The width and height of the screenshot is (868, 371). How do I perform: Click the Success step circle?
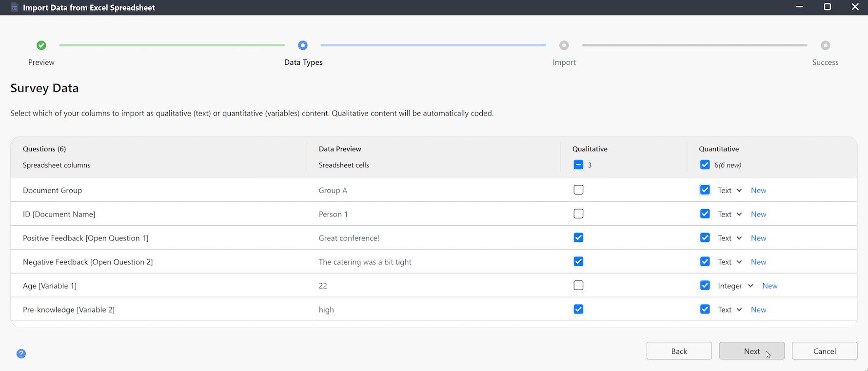(826, 45)
